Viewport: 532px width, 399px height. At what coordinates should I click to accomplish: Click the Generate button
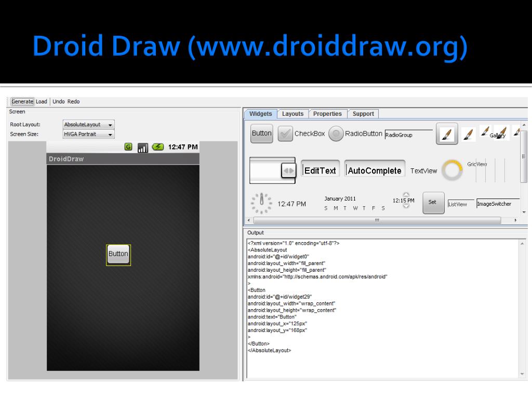[x=22, y=101]
